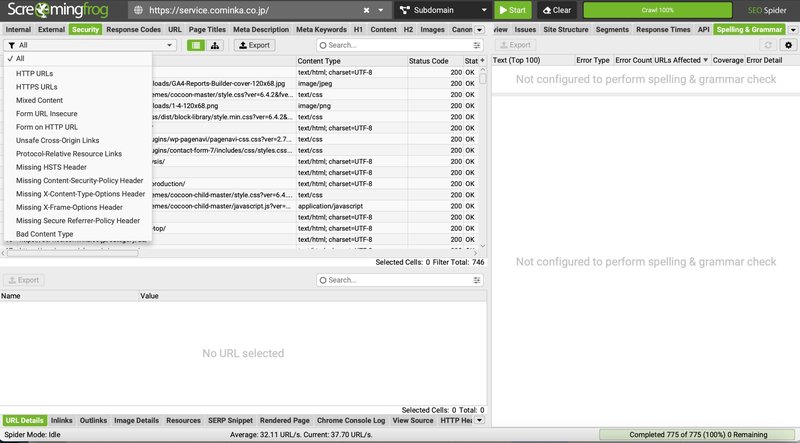
Task: Select the list view icon
Action: pyautogui.click(x=196, y=45)
